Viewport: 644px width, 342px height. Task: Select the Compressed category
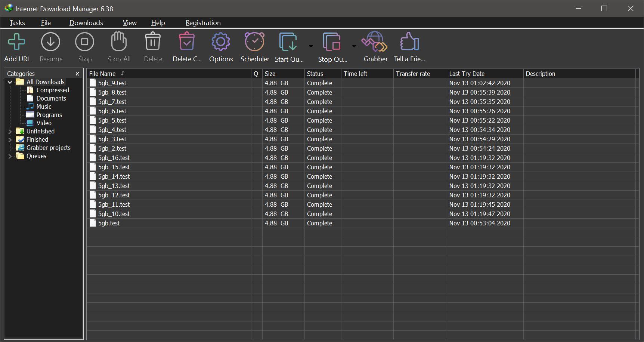click(x=53, y=90)
